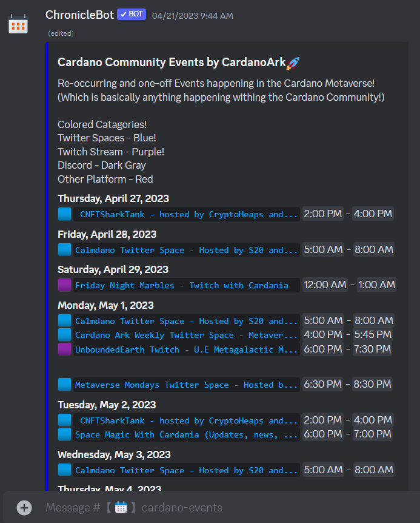This screenshot has width=420, height=523.
Task: Click the 4:00 PM start time for Cardano Ark
Action: pos(323,334)
